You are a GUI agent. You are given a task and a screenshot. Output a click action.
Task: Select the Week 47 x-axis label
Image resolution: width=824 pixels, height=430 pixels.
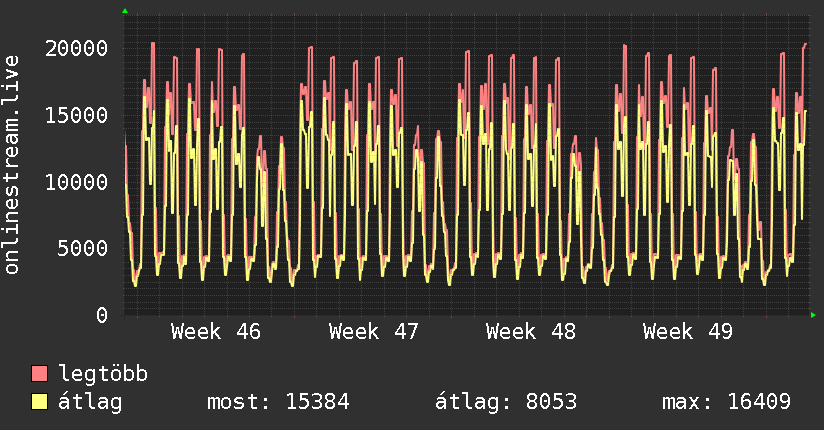click(373, 332)
